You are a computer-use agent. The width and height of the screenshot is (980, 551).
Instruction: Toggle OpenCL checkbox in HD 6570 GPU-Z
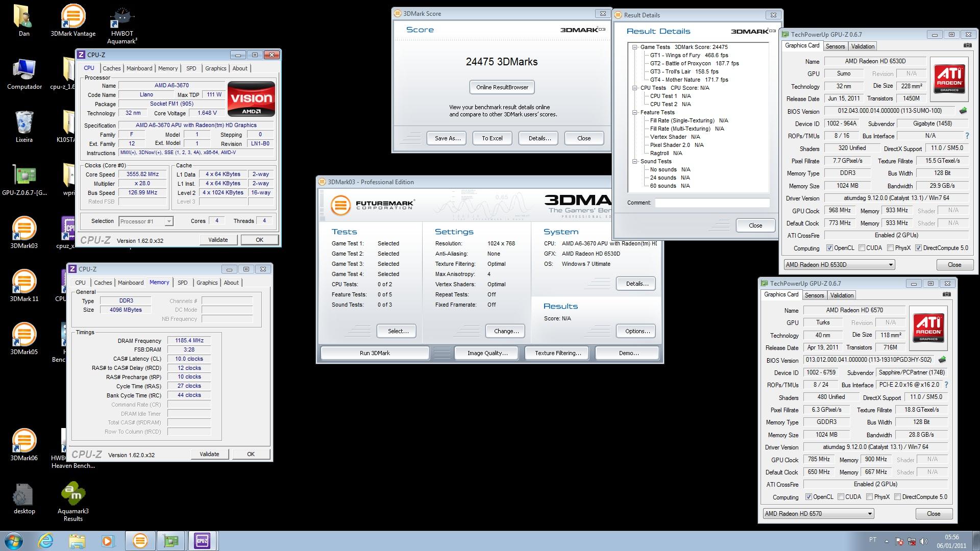point(808,497)
